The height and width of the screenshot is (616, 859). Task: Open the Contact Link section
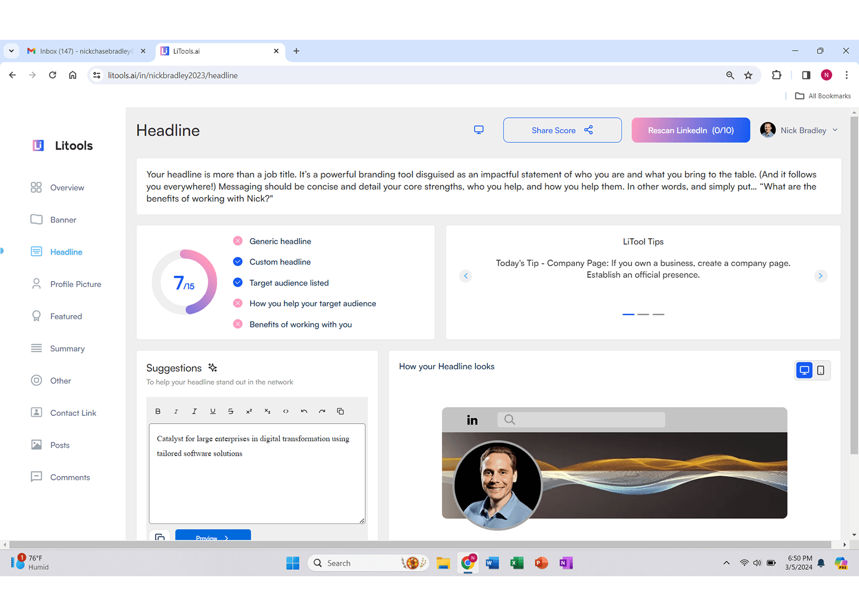point(63,413)
